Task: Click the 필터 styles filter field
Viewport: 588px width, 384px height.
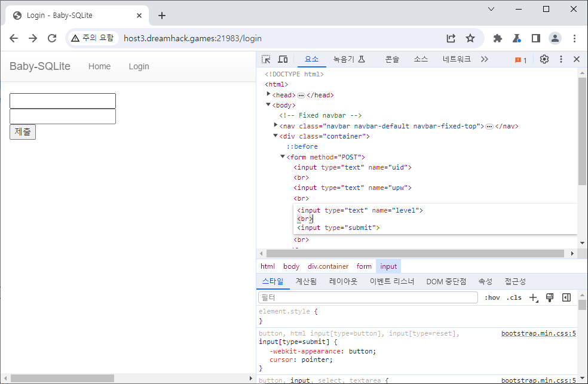Action: (367, 297)
